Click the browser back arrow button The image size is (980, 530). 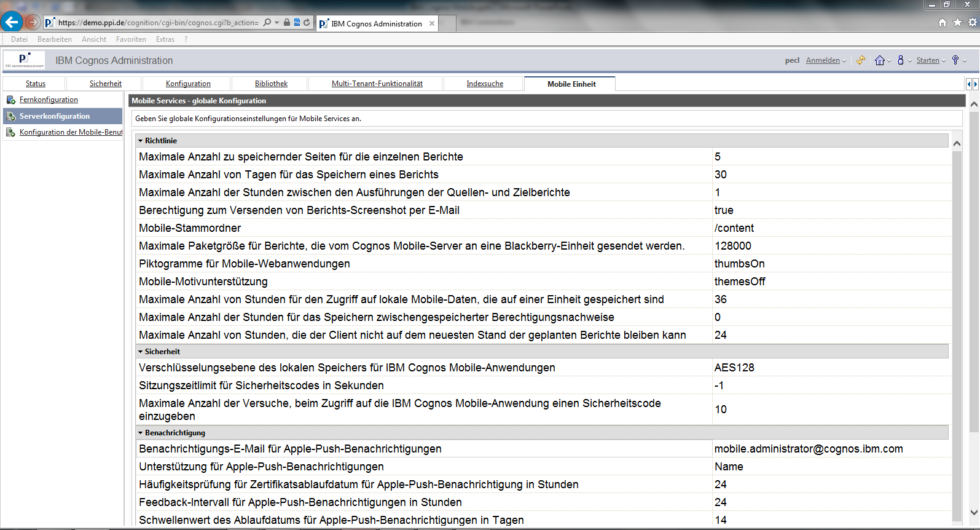coord(12,22)
